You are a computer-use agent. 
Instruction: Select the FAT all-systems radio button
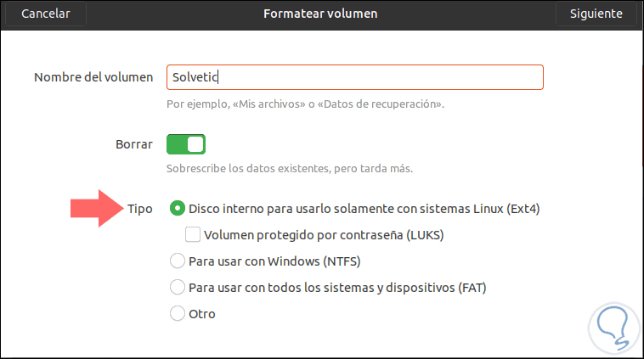click(178, 287)
